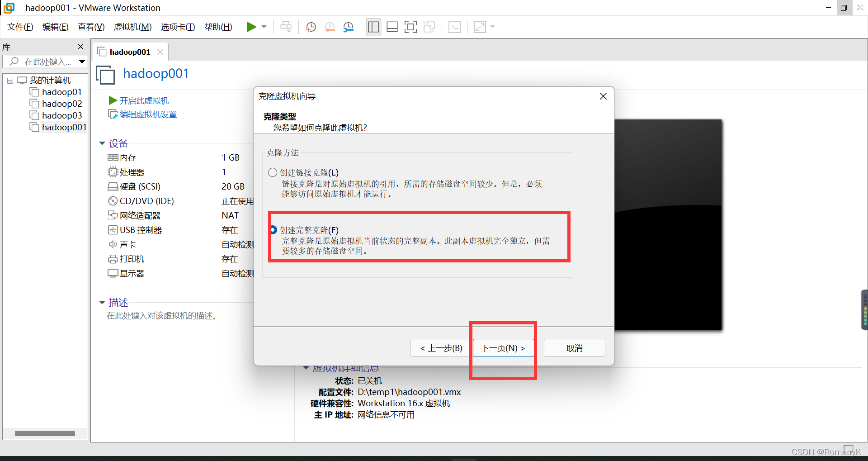Open the 编辑(E) menu
Screen dimensions: 868x461
pyautogui.click(x=56, y=27)
